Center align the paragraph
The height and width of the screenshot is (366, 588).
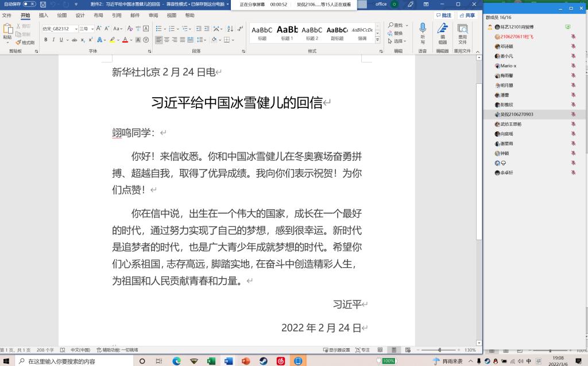[167, 40]
